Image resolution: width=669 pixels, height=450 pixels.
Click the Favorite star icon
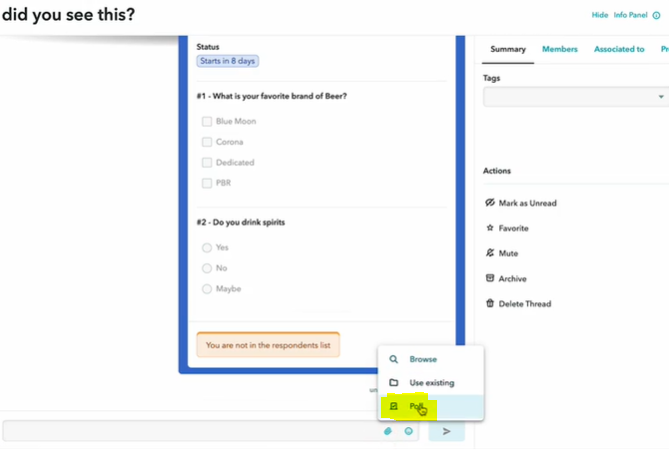[490, 228]
